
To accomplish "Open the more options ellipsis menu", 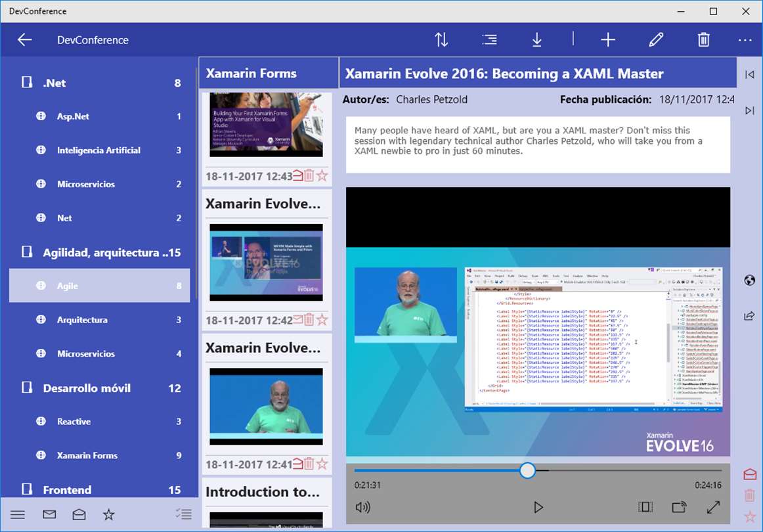I will 745,40.
